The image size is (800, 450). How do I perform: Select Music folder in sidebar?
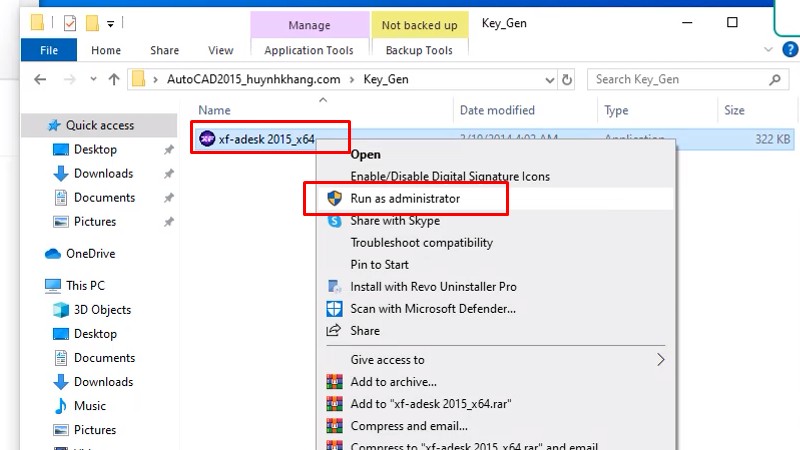pyautogui.click(x=90, y=406)
